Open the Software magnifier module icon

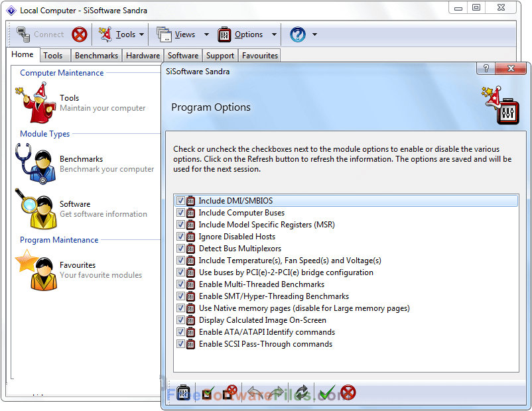point(35,209)
